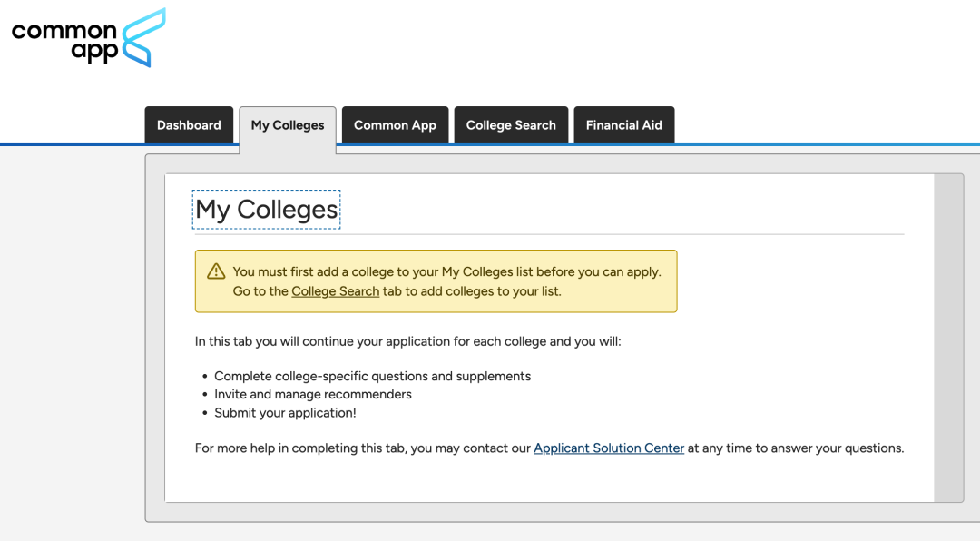Open the Dashboard tab
980x541 pixels.
click(x=189, y=125)
